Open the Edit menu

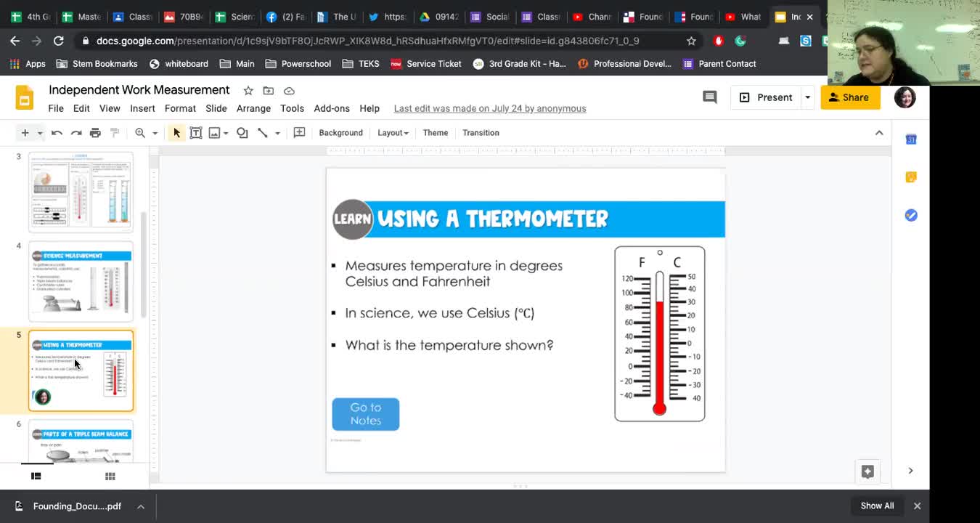pyautogui.click(x=81, y=108)
